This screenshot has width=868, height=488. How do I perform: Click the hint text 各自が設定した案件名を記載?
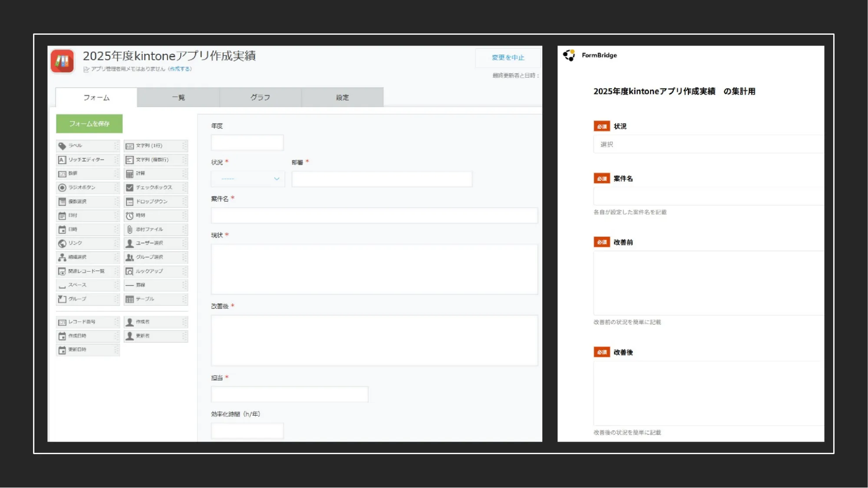click(630, 212)
